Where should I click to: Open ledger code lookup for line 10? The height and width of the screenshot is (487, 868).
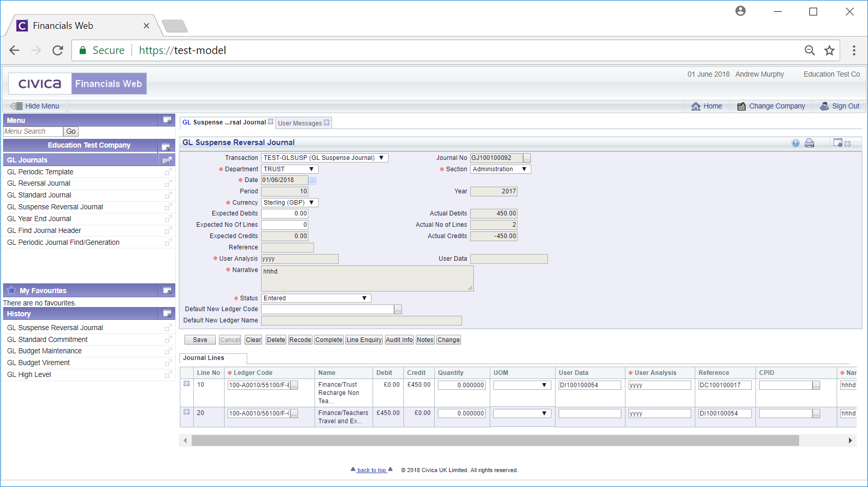coord(294,385)
